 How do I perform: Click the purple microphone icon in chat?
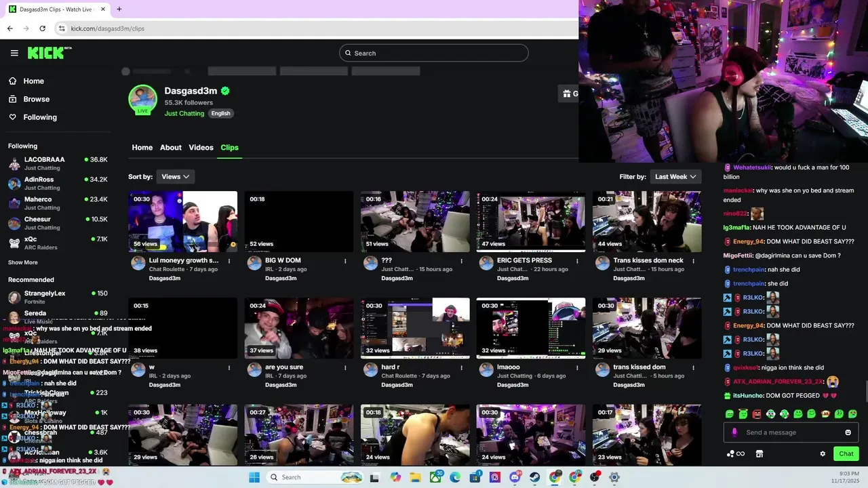coord(734,432)
